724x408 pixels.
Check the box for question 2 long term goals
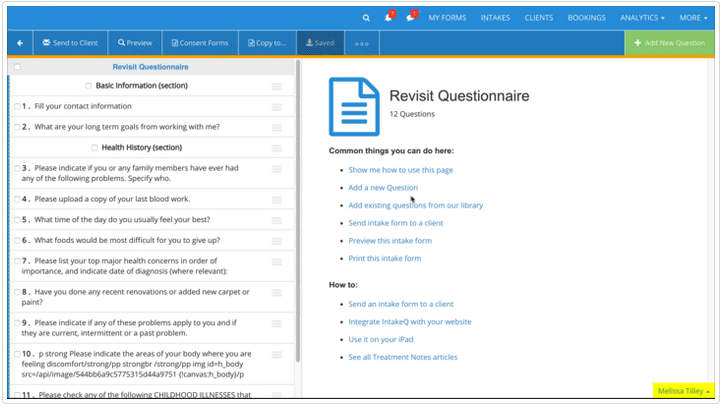pyautogui.click(x=17, y=127)
